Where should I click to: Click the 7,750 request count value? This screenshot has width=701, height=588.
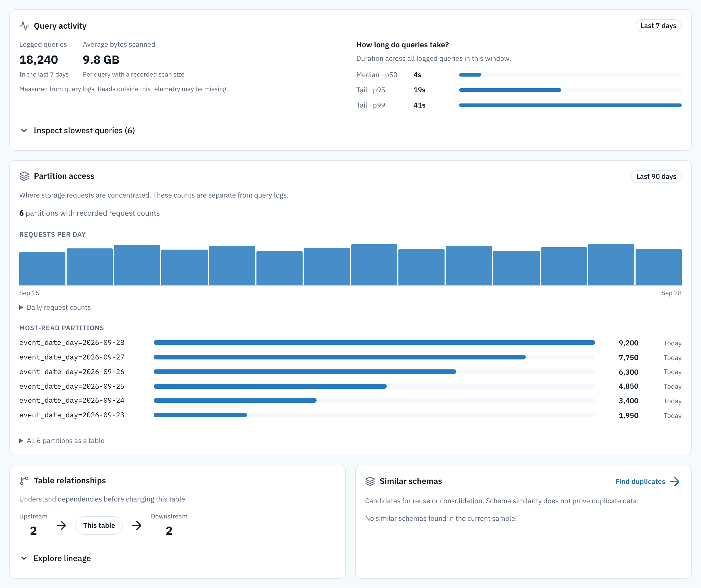pyautogui.click(x=628, y=358)
